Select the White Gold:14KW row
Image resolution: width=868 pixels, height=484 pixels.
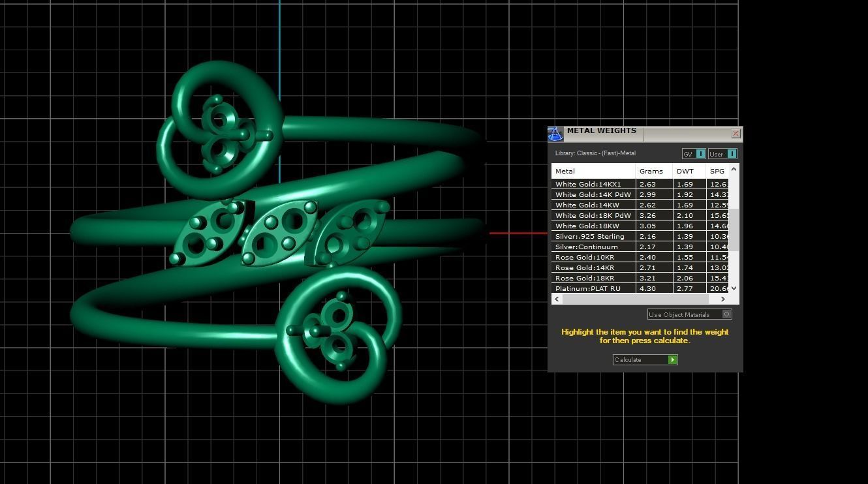(640, 205)
